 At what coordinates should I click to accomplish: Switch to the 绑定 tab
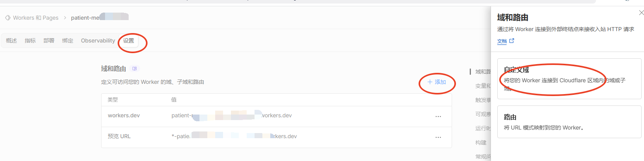click(68, 41)
